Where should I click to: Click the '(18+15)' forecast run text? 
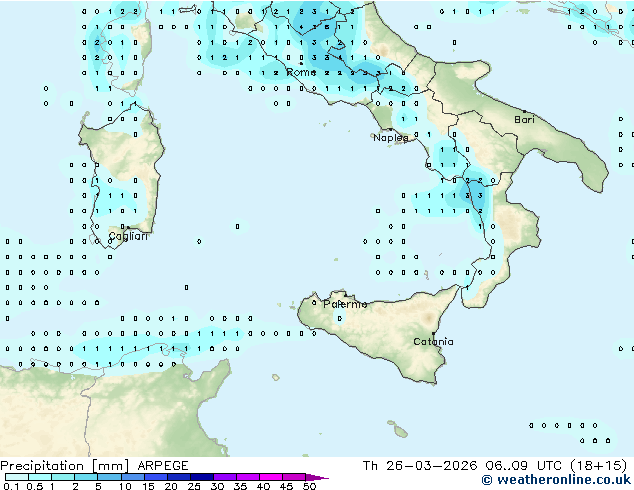coord(599,466)
